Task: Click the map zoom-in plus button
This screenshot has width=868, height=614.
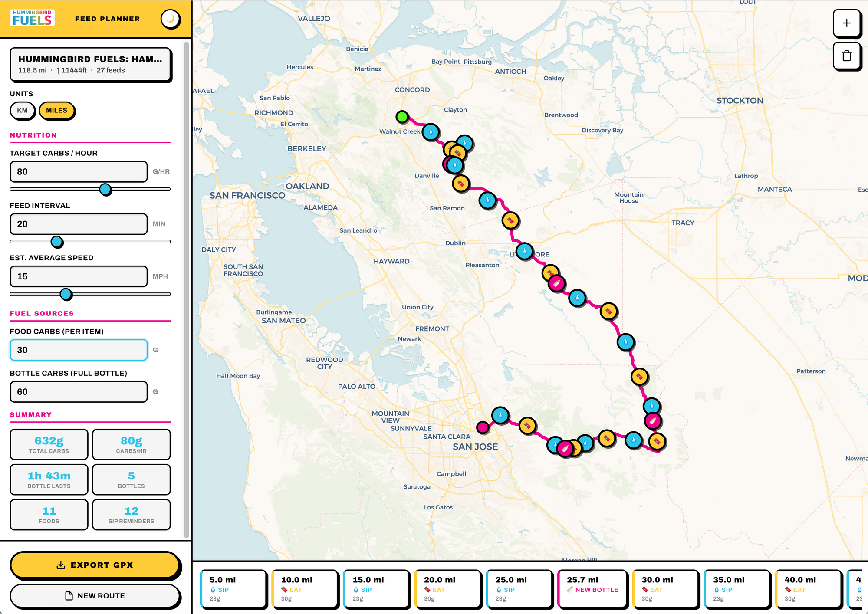Action: [846, 23]
